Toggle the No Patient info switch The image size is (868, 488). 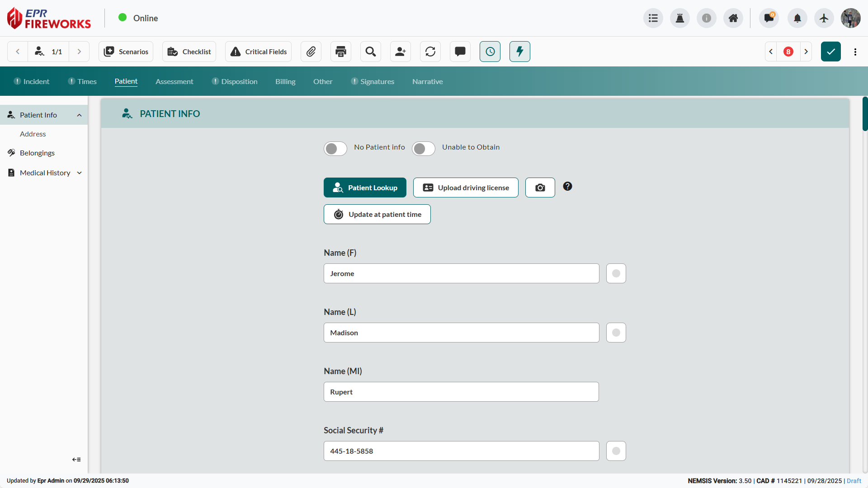pos(335,149)
